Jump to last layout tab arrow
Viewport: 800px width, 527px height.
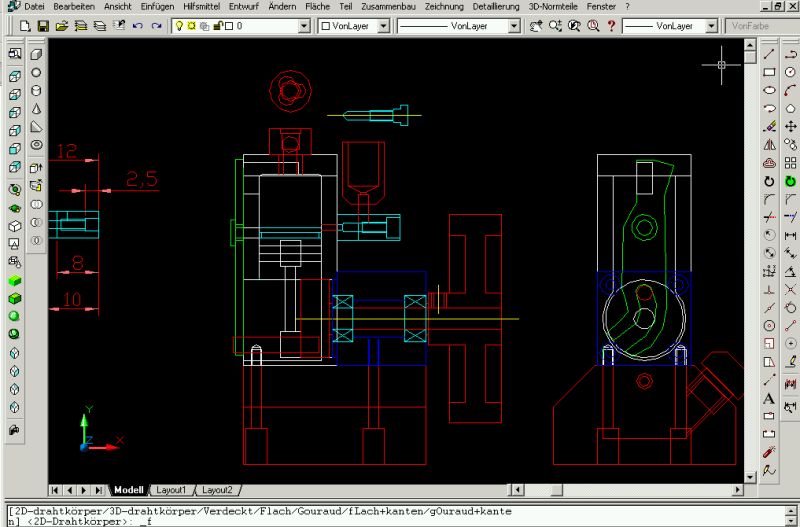point(99,490)
